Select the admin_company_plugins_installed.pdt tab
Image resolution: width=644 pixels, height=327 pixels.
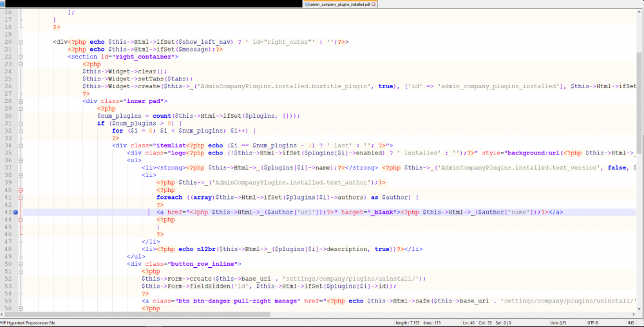[x=339, y=4]
